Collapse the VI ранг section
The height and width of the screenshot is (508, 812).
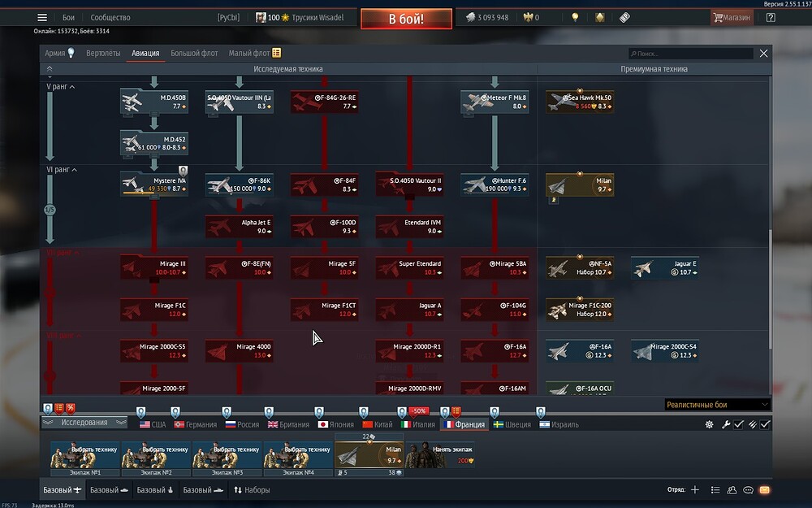tap(62, 170)
